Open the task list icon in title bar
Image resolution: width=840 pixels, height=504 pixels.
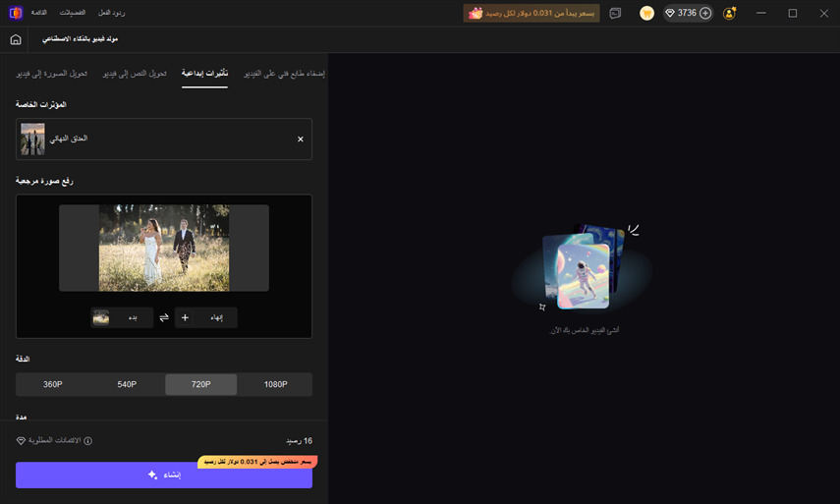click(x=616, y=13)
